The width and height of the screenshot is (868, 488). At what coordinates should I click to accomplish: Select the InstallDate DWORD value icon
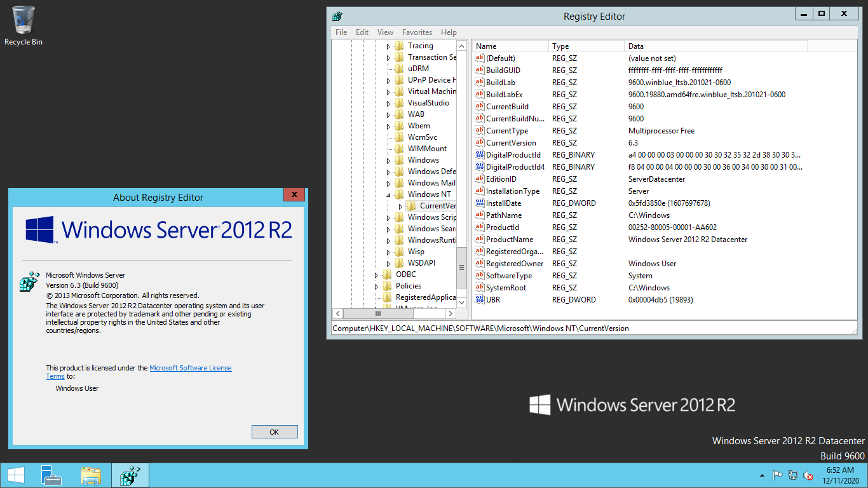point(480,203)
